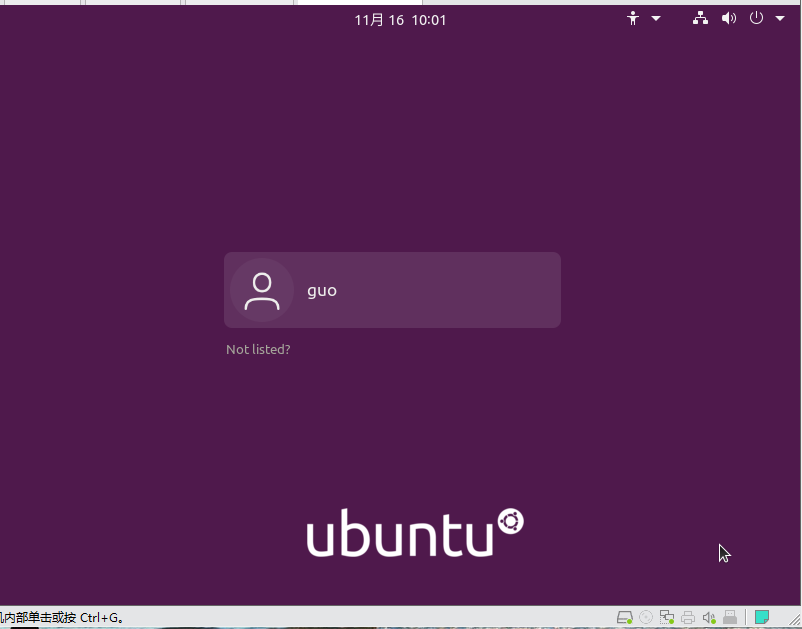Click the window resize grip corner
The image size is (802, 629).
coord(794,619)
